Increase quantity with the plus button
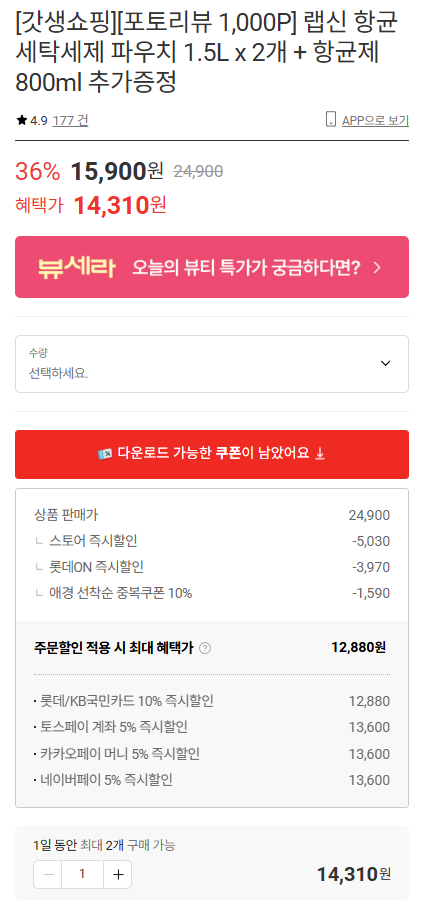The image size is (433, 919). pos(118,874)
